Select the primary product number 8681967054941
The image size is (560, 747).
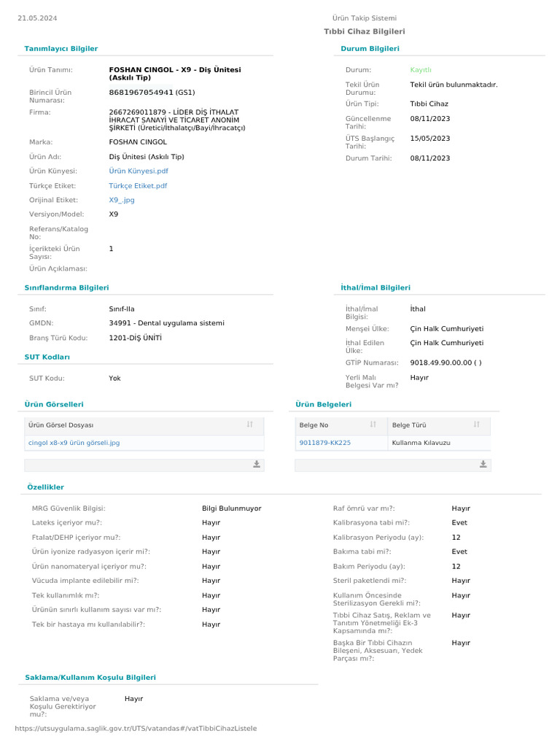[x=141, y=93]
